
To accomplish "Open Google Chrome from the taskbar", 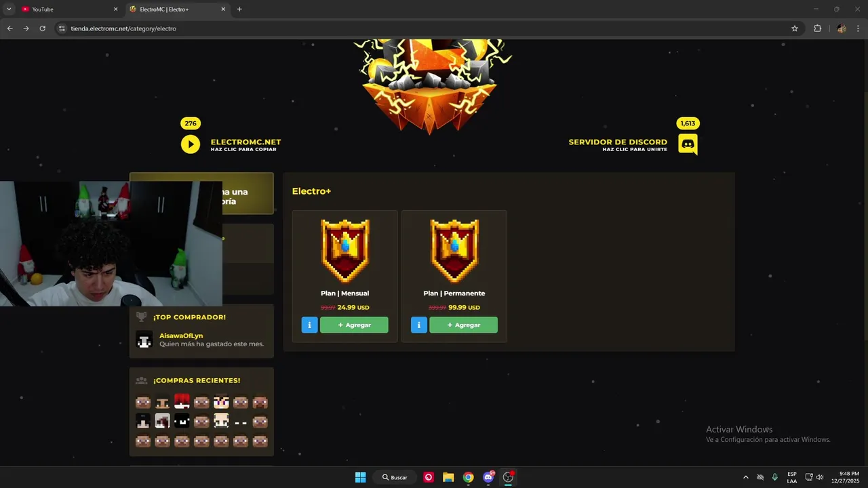I will (x=468, y=477).
